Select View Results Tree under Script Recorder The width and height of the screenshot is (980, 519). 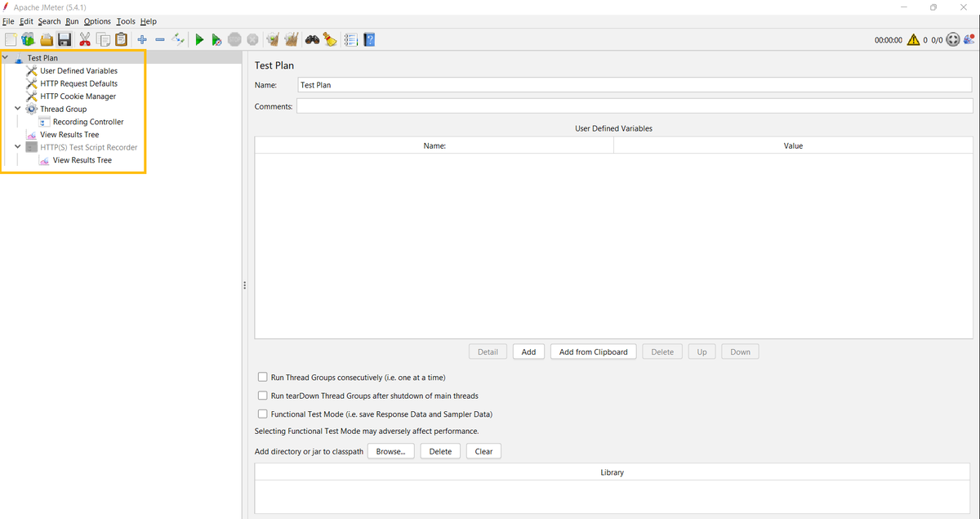click(82, 160)
